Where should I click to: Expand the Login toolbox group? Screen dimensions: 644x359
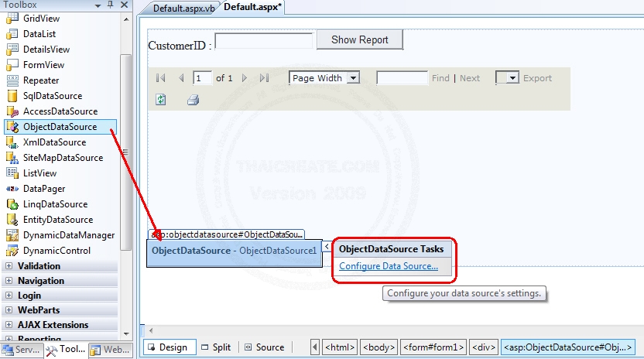(9, 296)
